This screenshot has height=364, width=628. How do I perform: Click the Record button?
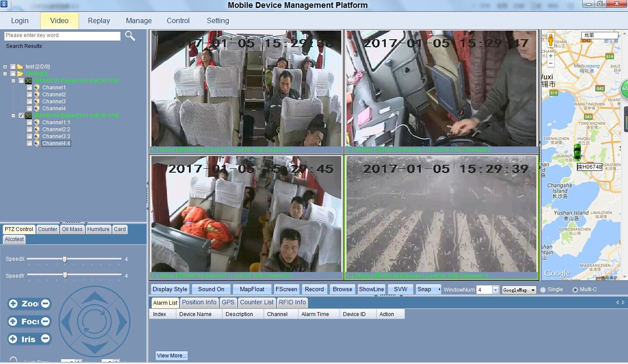coord(314,289)
